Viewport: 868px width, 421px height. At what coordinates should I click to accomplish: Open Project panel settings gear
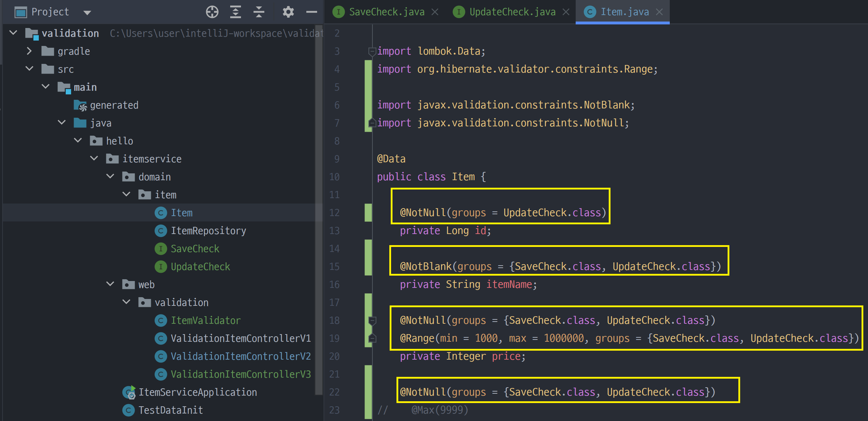point(288,12)
